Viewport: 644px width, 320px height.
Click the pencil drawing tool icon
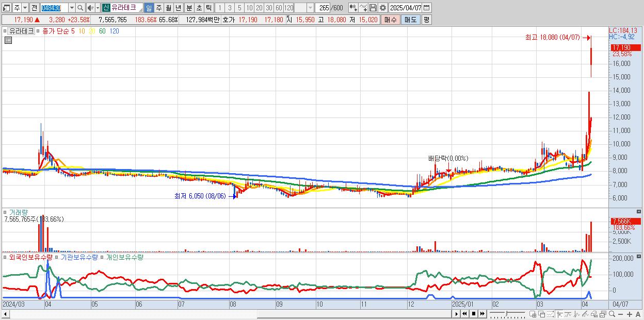click(586, 314)
